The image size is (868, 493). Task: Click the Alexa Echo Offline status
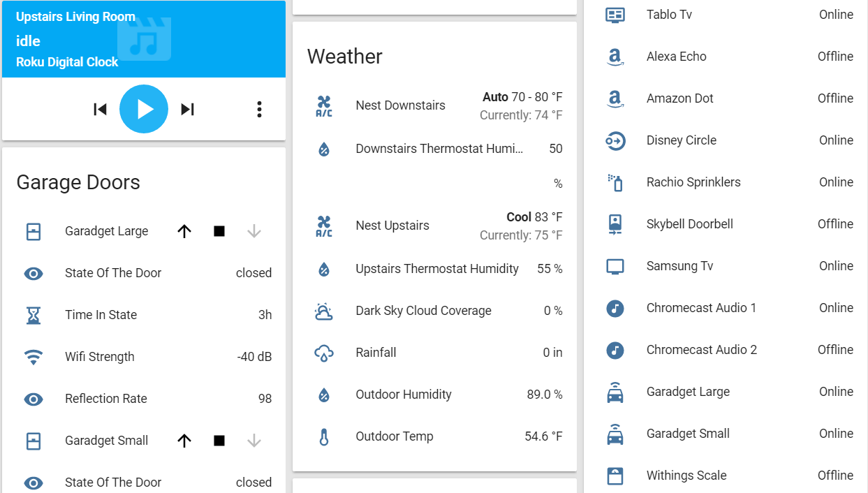[835, 57]
